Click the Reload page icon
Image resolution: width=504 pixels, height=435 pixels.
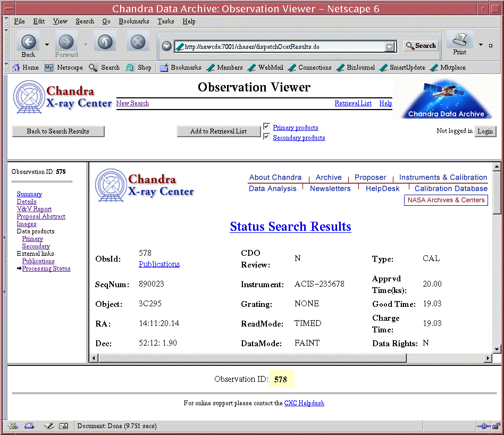tap(105, 42)
